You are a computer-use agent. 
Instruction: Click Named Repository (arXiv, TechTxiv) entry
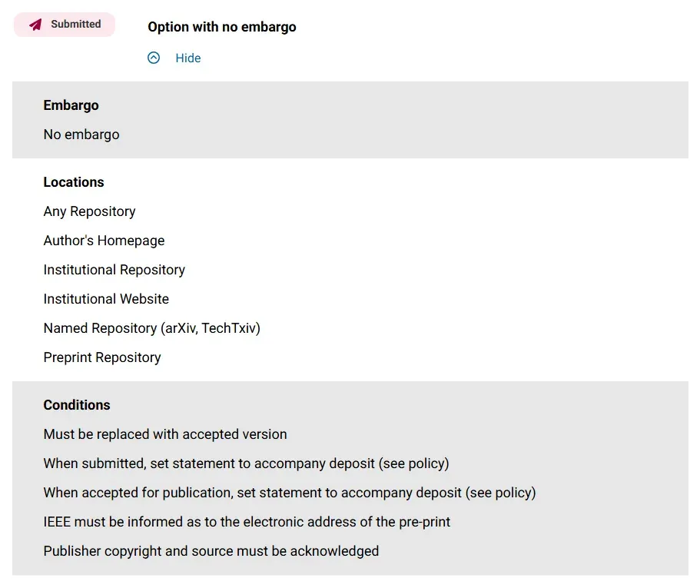[x=152, y=328]
